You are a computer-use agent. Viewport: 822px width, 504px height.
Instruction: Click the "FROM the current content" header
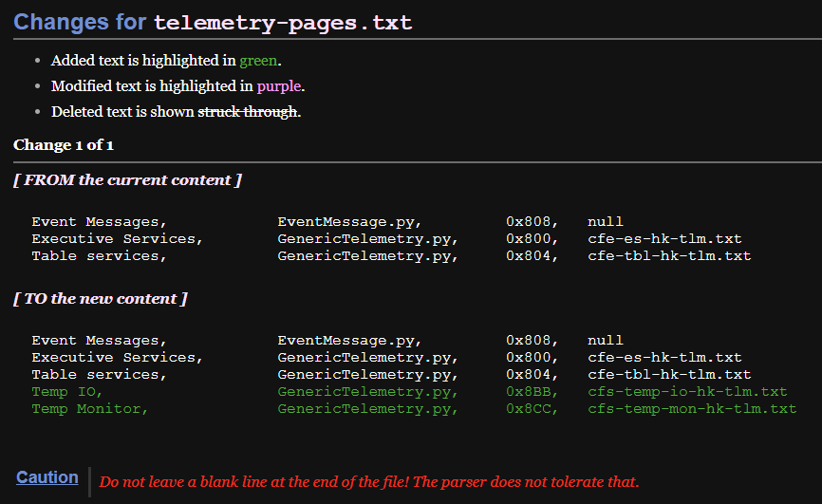pyautogui.click(x=127, y=180)
